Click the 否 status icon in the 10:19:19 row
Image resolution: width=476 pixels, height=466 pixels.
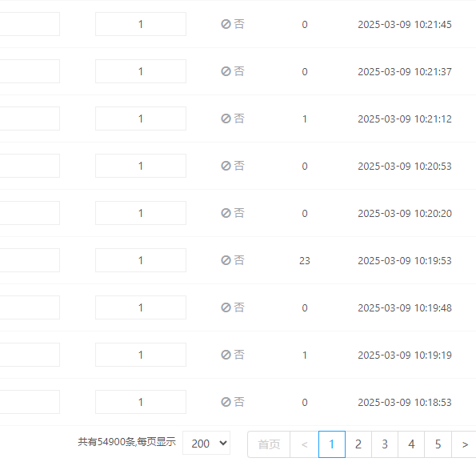(x=233, y=355)
